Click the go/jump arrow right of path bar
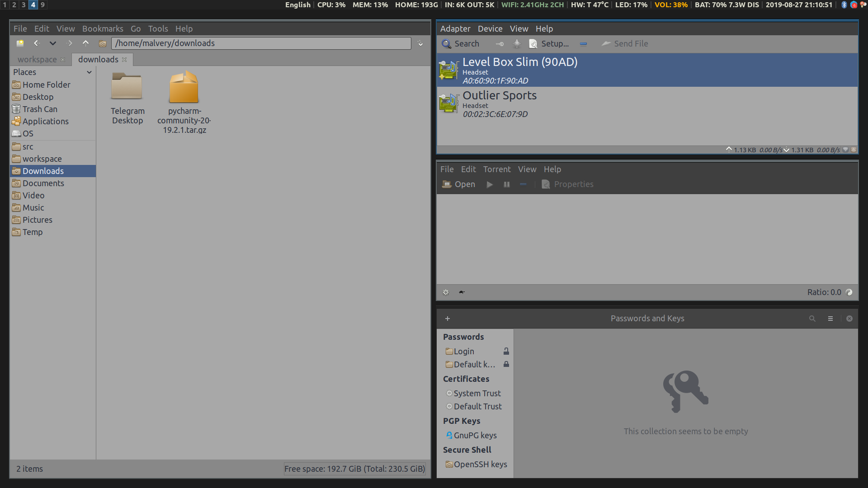868x488 pixels. tap(420, 43)
